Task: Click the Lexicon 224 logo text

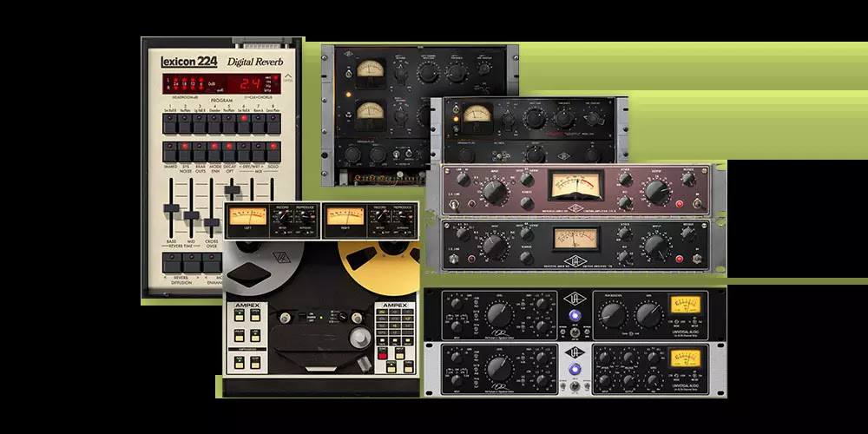Action: pyautogui.click(x=188, y=62)
